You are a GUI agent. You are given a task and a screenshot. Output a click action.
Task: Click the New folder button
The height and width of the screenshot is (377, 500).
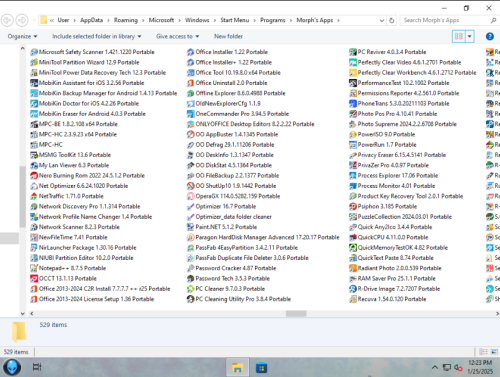pyautogui.click(x=228, y=36)
